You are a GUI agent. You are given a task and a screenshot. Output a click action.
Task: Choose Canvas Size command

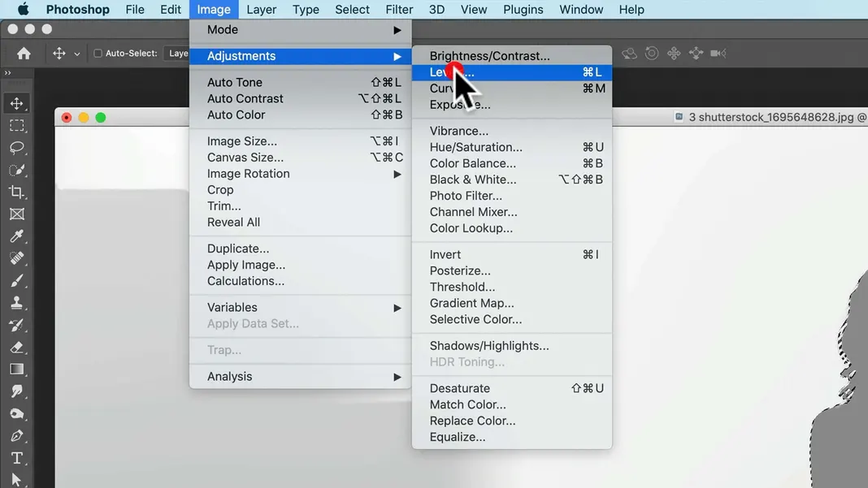pyautogui.click(x=301, y=158)
